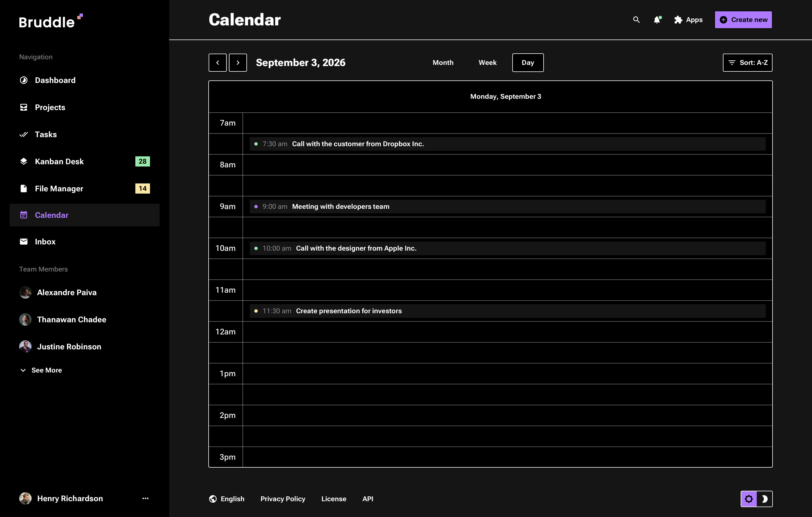This screenshot has height=517, width=812.
Task: Open the Privacy Policy link
Action: pos(283,499)
